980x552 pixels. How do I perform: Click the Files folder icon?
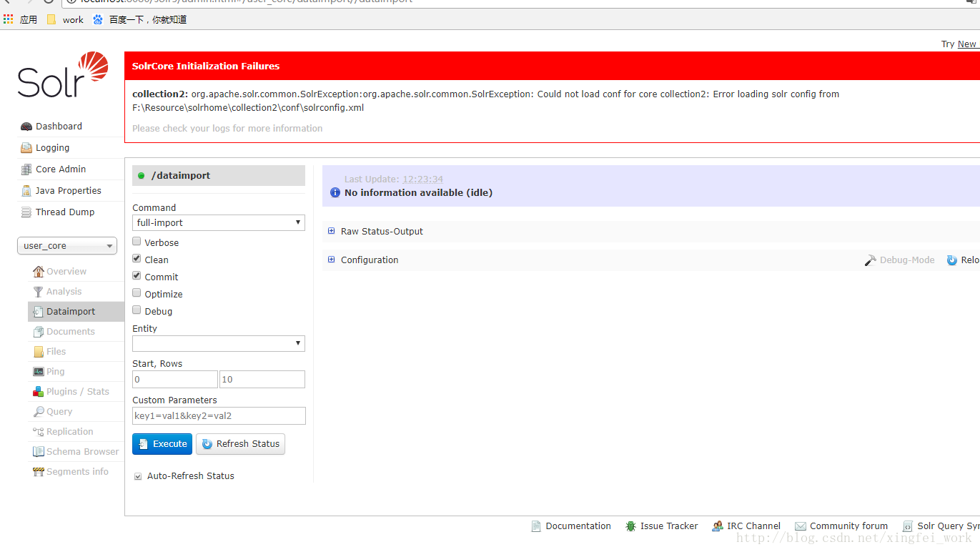click(x=39, y=352)
